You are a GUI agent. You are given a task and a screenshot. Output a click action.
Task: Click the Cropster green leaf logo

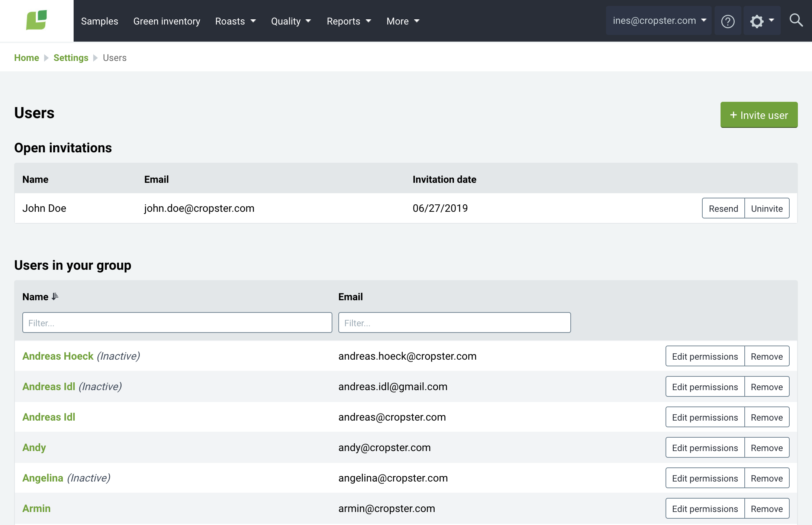36,20
